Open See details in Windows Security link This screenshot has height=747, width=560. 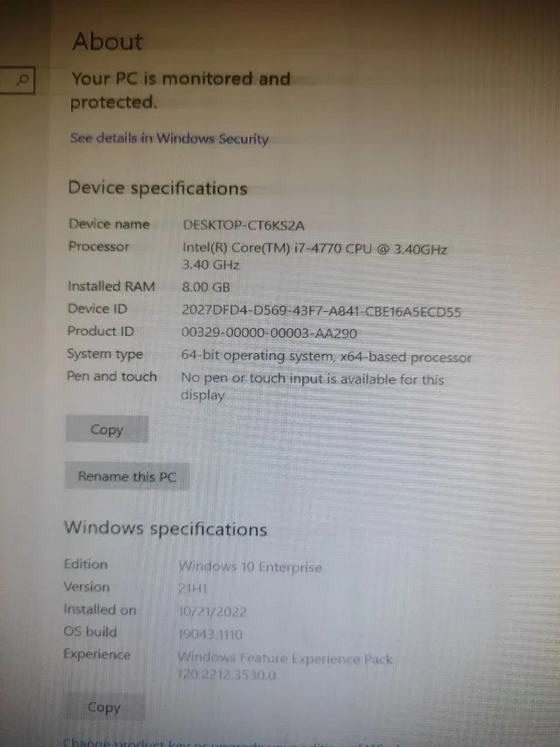(x=169, y=138)
